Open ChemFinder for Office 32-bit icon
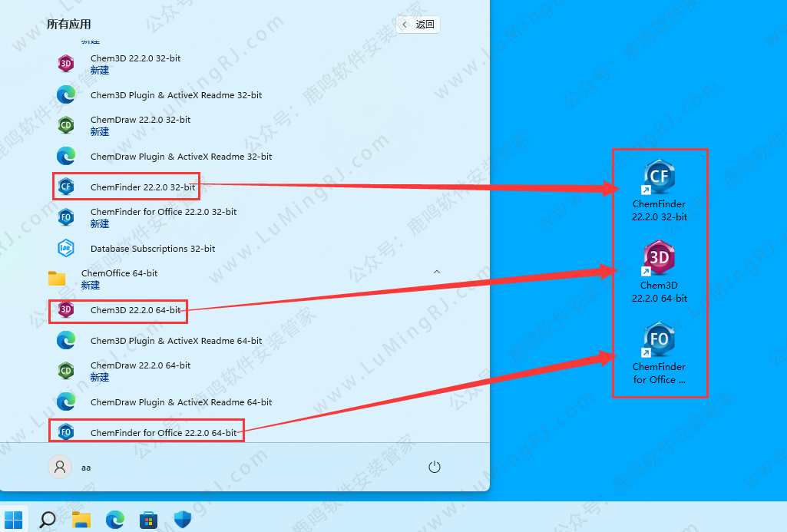Viewport: 787px width, 532px height. click(x=66, y=217)
